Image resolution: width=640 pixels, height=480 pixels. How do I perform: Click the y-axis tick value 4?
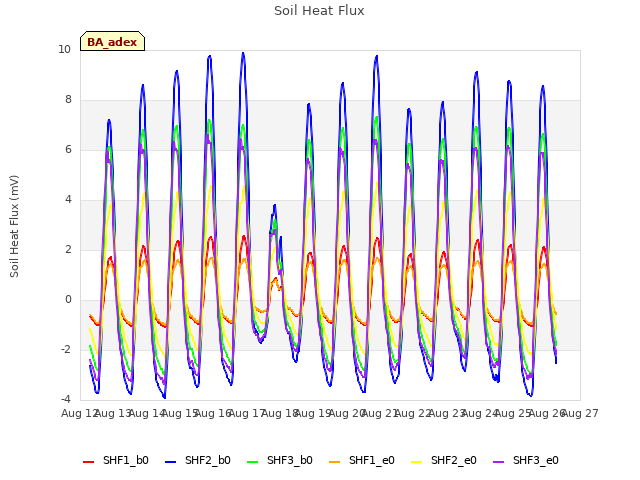tap(68, 200)
